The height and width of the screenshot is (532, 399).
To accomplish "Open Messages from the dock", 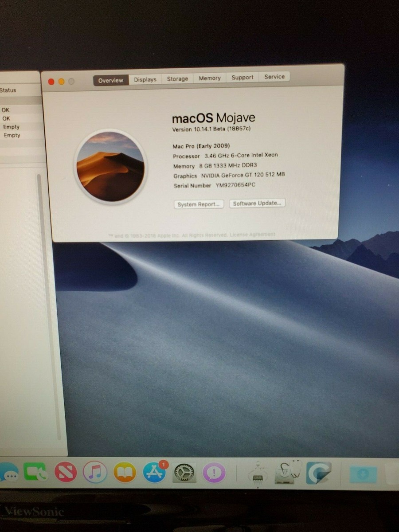I will point(8,473).
